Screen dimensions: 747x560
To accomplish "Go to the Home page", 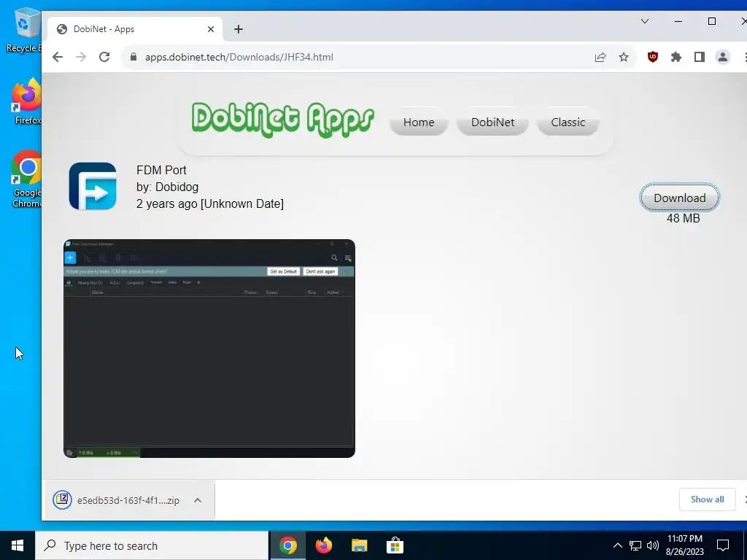I will point(419,122).
